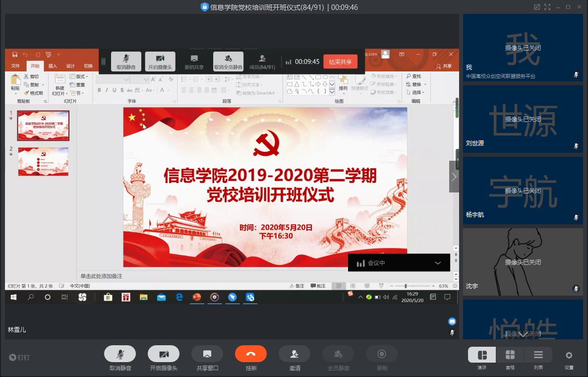The image size is (588, 377).
Task: Toggle microphone with 取消静音
Action: 119,354
